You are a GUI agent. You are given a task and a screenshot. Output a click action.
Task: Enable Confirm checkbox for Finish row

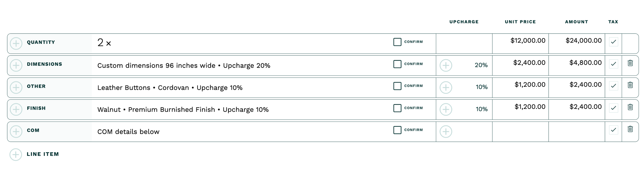click(397, 108)
